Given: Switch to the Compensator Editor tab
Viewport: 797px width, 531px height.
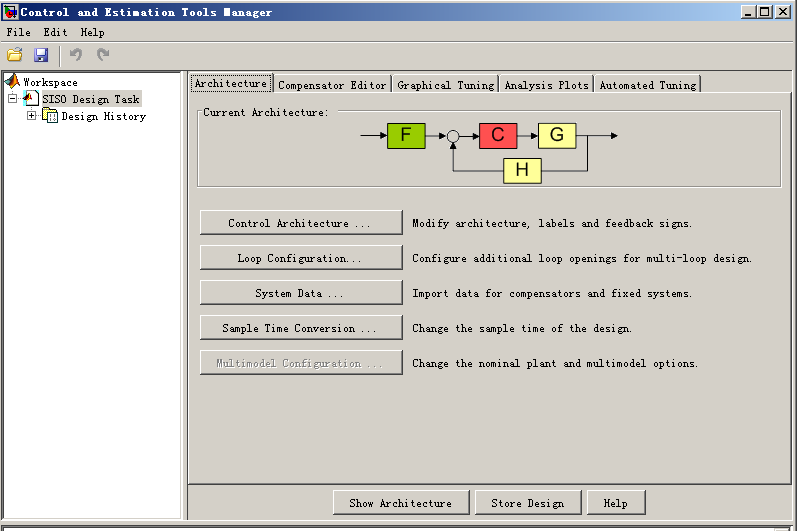Looking at the screenshot, I should point(332,85).
